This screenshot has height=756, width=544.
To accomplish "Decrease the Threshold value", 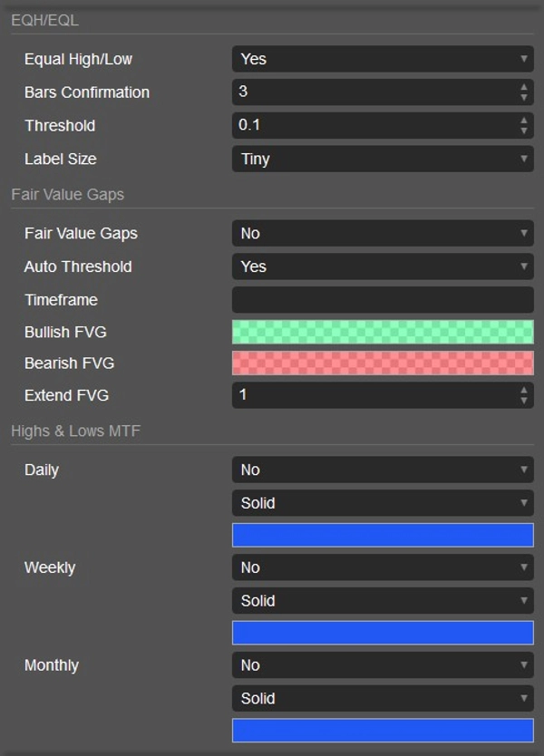I will coord(524,131).
